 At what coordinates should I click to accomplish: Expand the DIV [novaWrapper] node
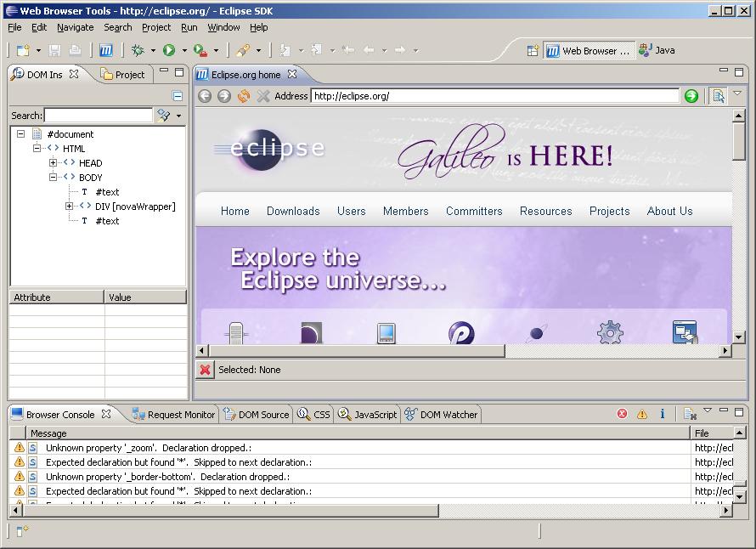point(69,207)
